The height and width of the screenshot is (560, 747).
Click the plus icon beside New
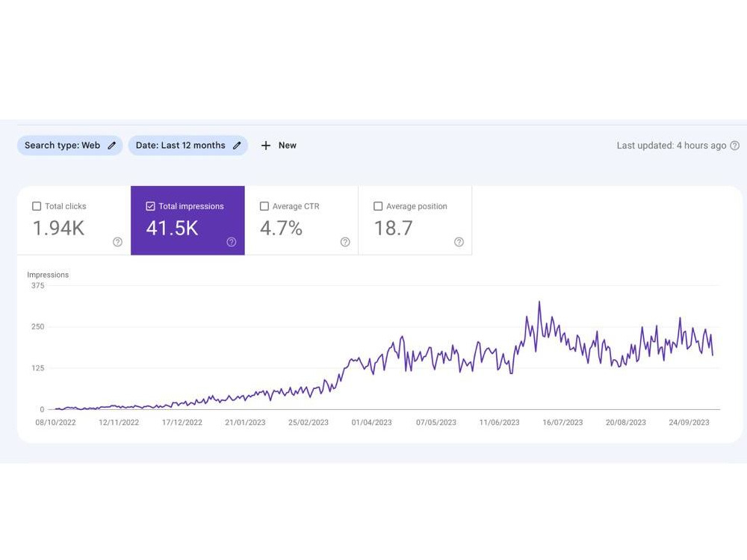[x=266, y=146]
